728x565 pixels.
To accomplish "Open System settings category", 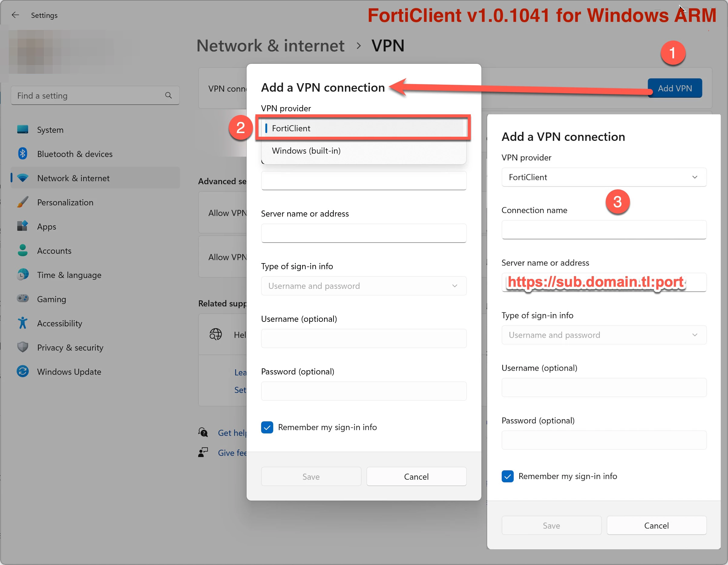I will tap(95, 129).
